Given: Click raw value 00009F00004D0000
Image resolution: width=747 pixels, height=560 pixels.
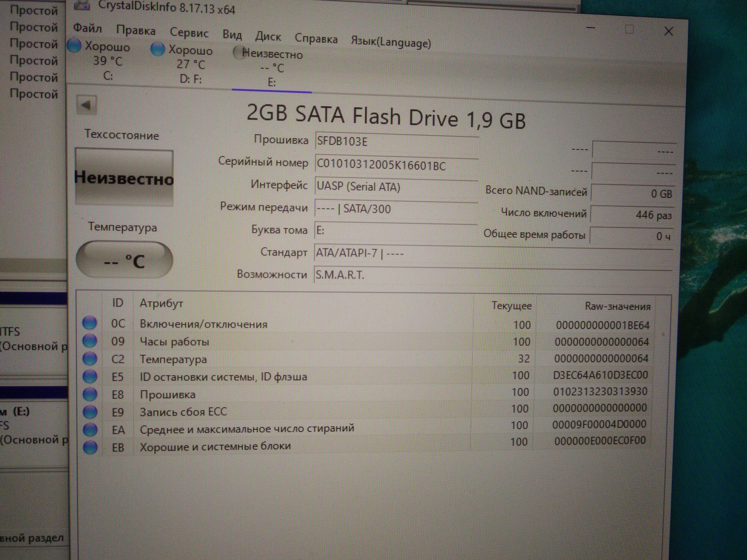Looking at the screenshot, I should point(599,424).
